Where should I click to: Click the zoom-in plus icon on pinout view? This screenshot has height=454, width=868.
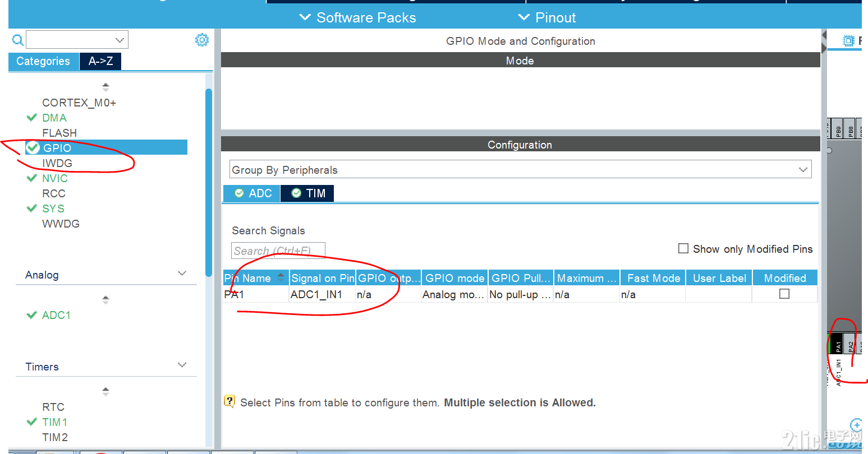click(857, 424)
